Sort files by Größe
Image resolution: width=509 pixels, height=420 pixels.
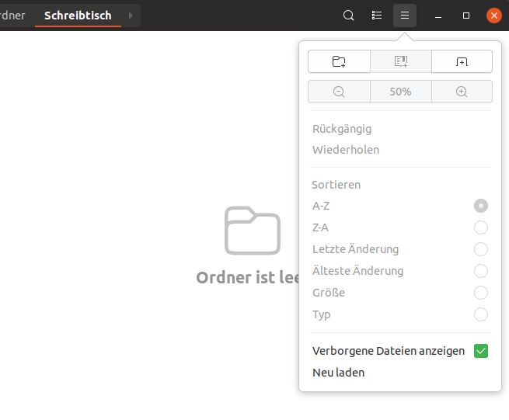tap(481, 293)
